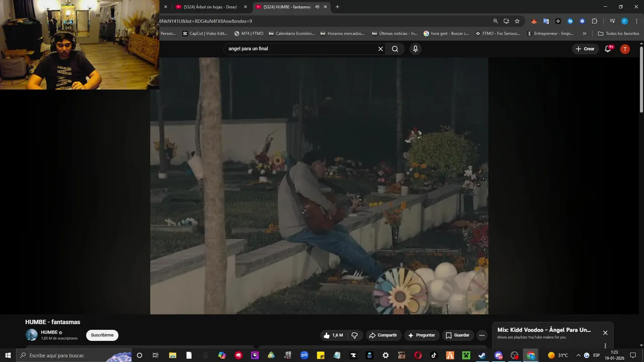The height and width of the screenshot is (362, 644).
Task: Switch to Árbol sin hojas tab
Action: click(210, 7)
